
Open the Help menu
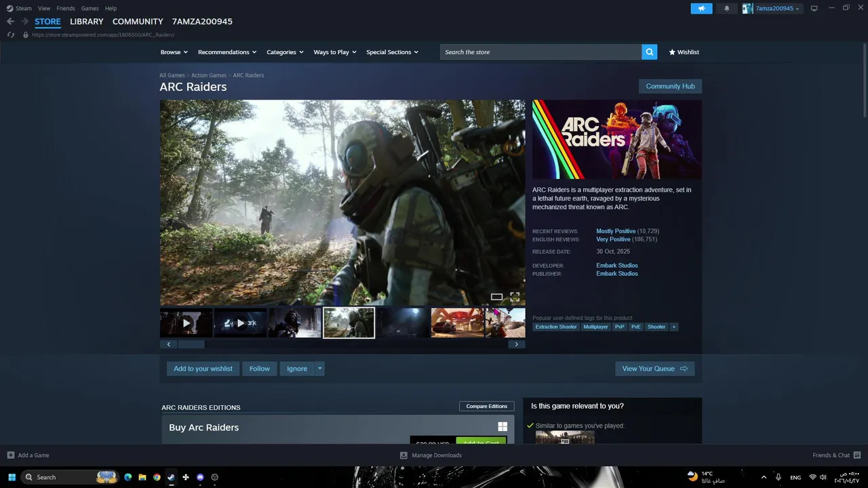tap(111, 8)
